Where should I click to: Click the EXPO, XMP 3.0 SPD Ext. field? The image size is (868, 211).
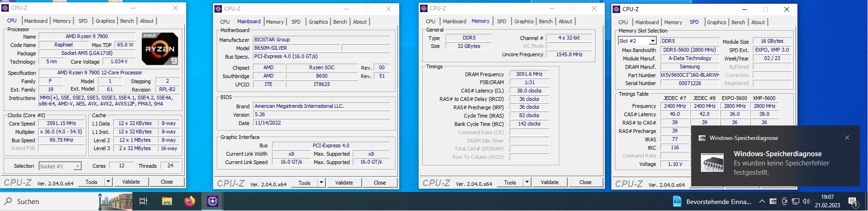[772, 50]
